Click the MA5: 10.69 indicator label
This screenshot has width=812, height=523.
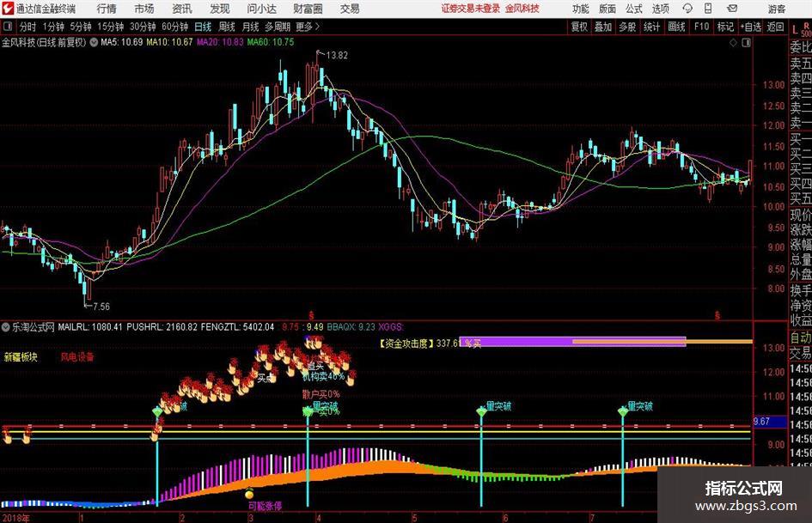122,42
